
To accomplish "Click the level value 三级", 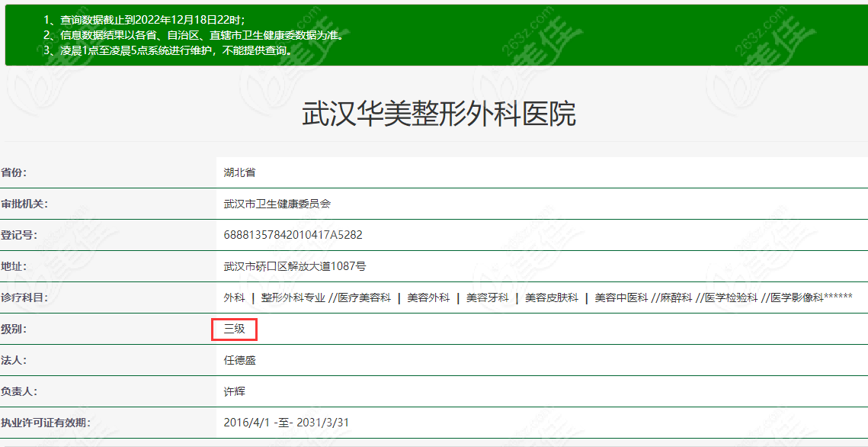I will [x=234, y=329].
